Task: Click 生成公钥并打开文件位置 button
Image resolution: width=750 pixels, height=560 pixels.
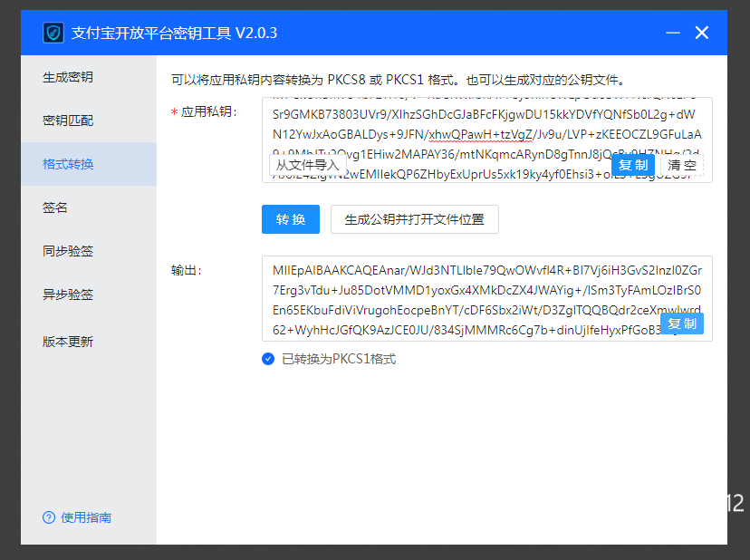Action: pos(415,219)
